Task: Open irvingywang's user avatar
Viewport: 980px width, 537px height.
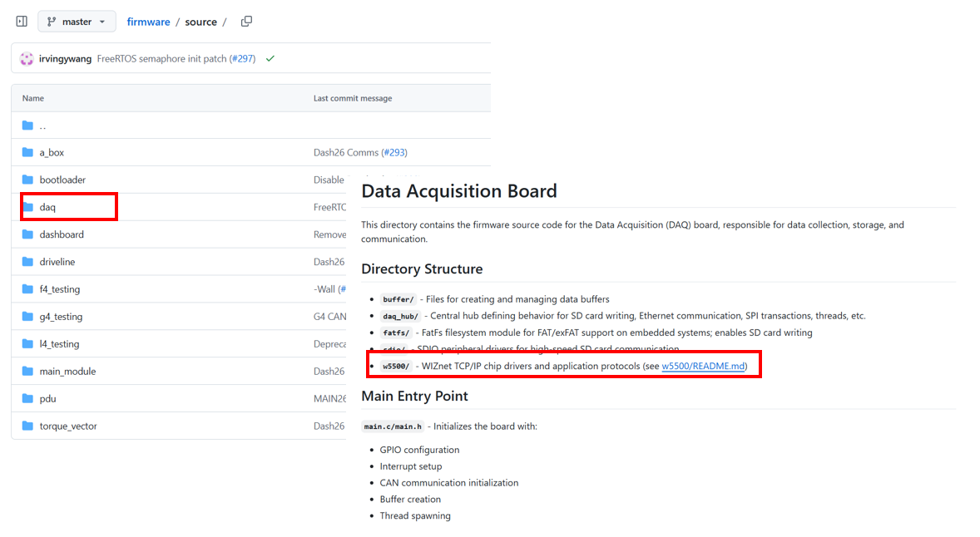Action: [27, 59]
